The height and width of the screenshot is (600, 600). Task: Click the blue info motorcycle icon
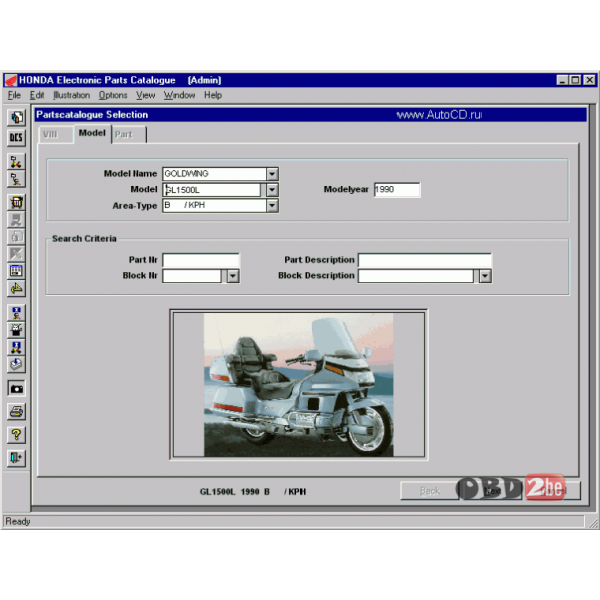point(16,347)
